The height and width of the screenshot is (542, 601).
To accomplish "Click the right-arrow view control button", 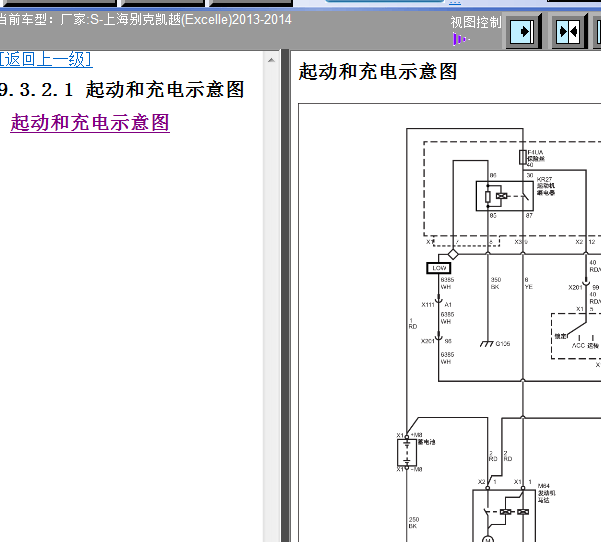I will [524, 31].
